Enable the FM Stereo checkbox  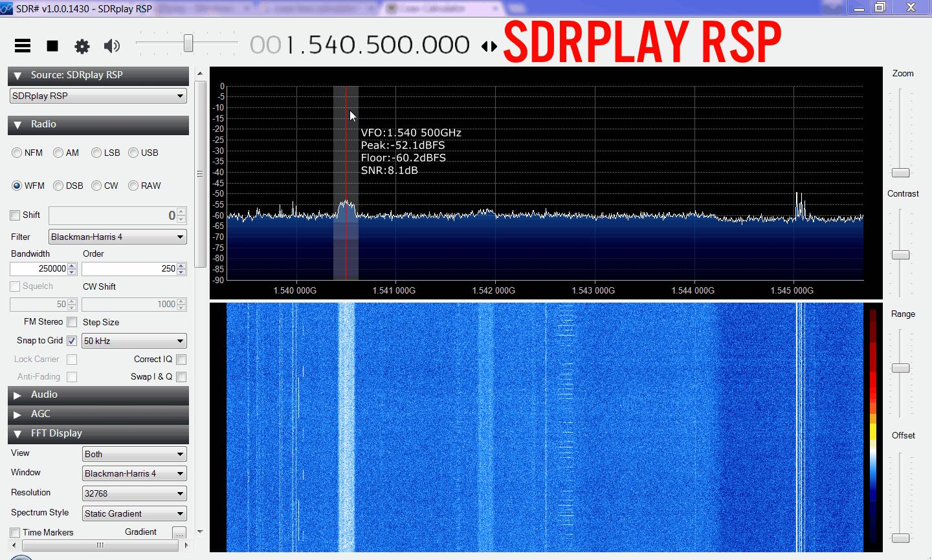[72, 322]
